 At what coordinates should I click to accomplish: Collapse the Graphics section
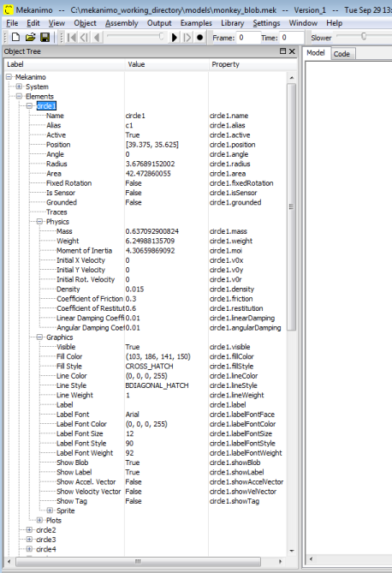point(39,337)
